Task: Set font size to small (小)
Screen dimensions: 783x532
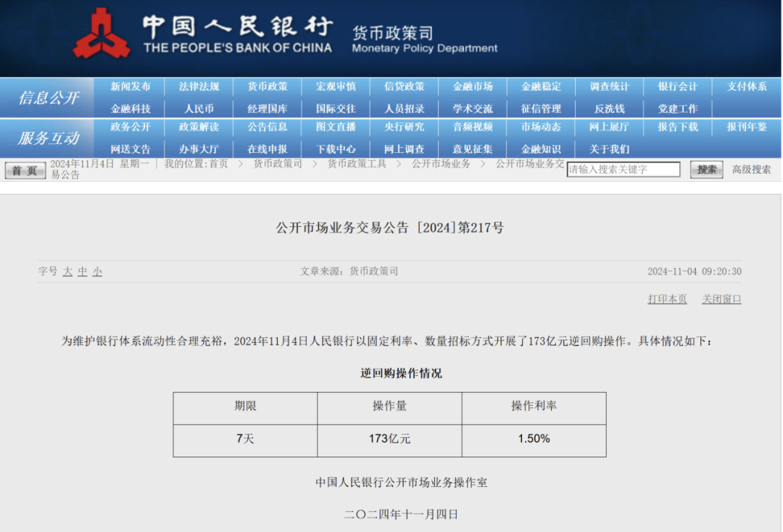Action: 97,272
